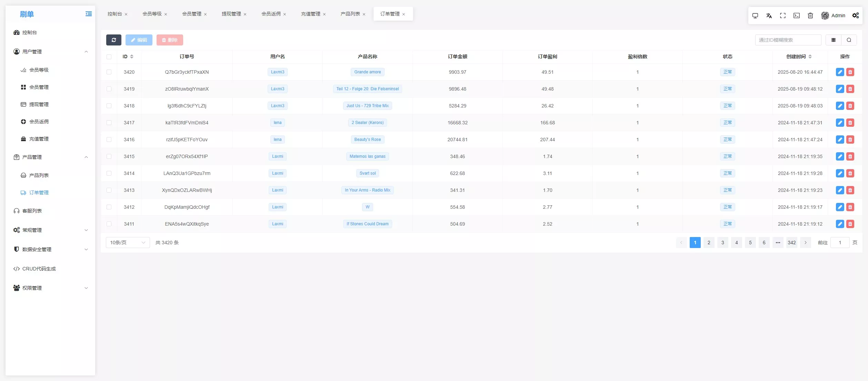Screen dimensions: 868x381
Task: Click the refresh table icon button
Action: [x=113, y=40]
